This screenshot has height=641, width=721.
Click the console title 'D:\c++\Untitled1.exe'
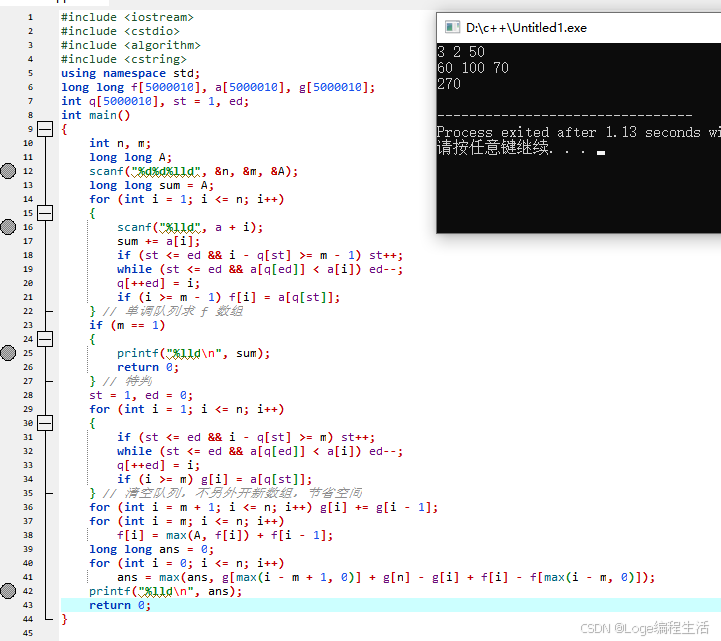coord(526,28)
